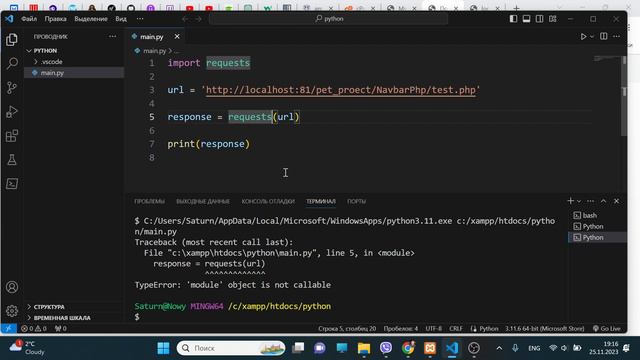The width and height of the screenshot is (640, 360).
Task: Select the 3.11.6 64-bit interpreter entry
Action: click(544, 328)
